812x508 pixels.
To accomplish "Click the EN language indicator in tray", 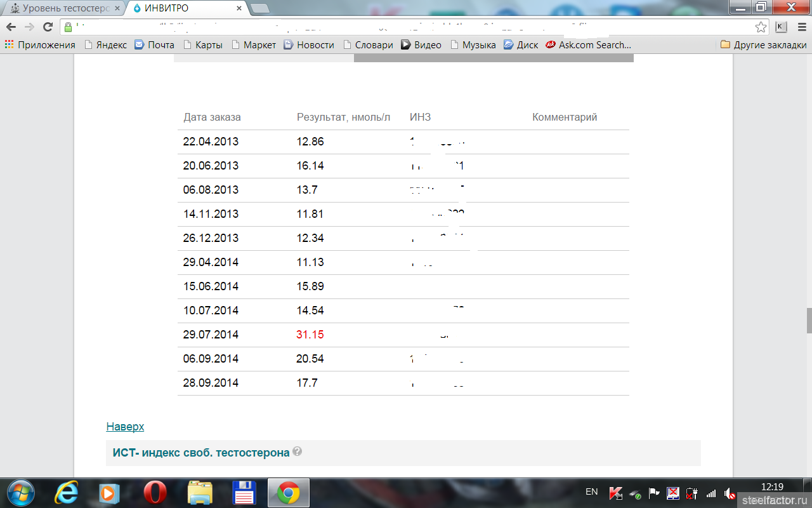I will click(x=591, y=491).
